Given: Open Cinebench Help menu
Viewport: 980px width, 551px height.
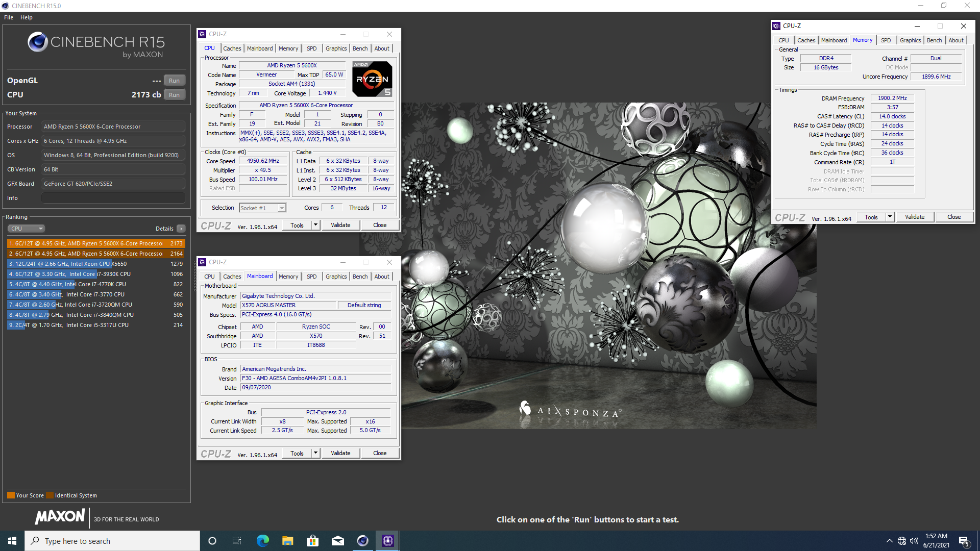Looking at the screenshot, I should [x=27, y=17].
